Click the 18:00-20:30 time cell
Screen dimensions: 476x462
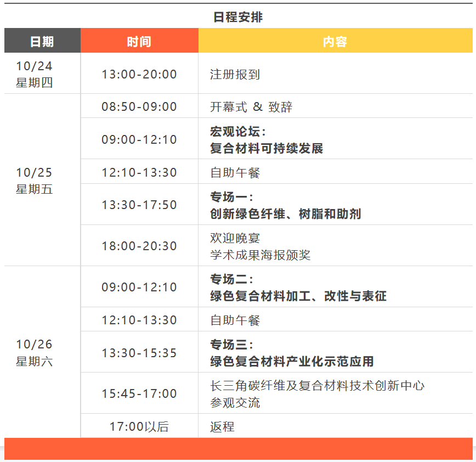point(139,246)
